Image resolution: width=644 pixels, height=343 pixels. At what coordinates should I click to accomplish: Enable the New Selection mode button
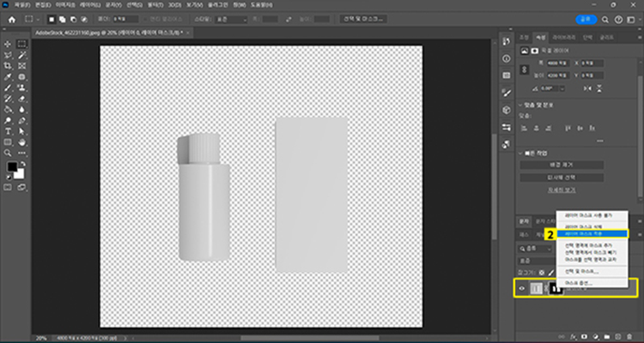[x=52, y=19]
